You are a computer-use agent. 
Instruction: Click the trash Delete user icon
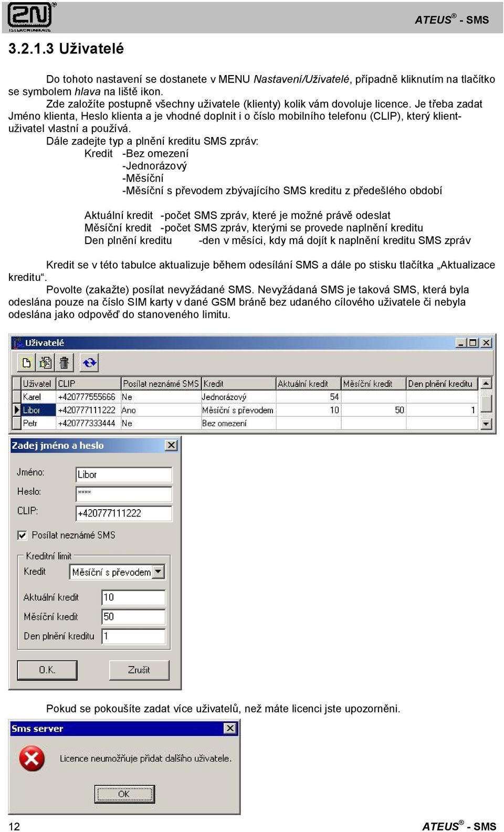[x=65, y=362]
